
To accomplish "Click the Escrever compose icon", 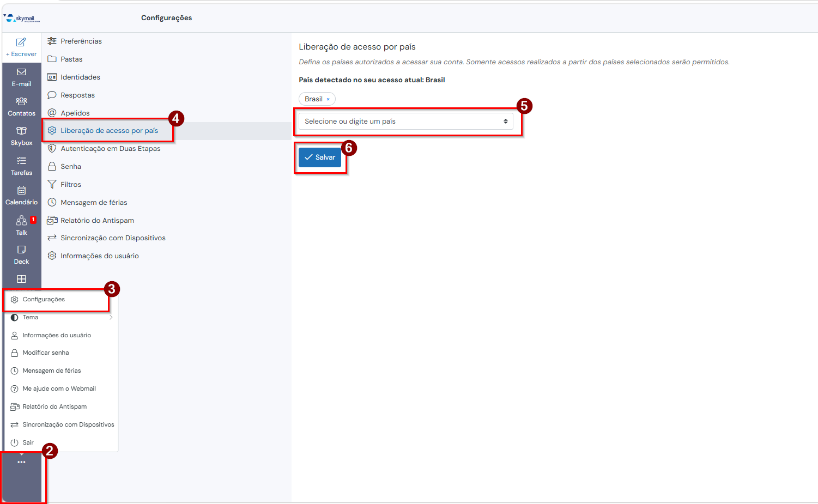I will 21,42.
